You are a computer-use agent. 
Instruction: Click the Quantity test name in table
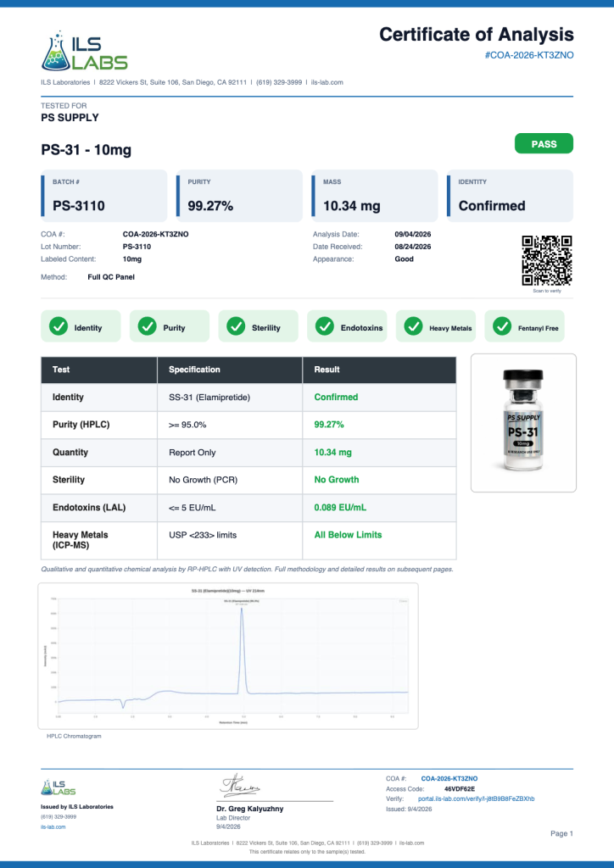coord(70,453)
